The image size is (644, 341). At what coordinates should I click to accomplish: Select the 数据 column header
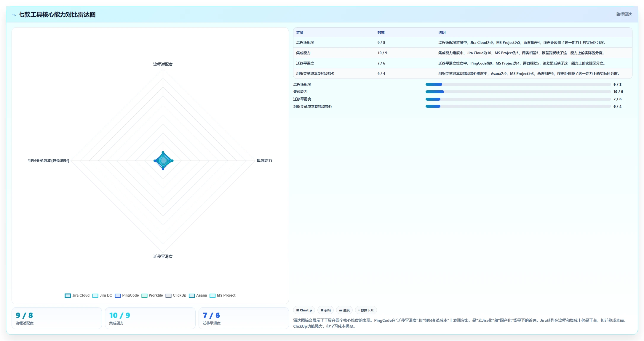click(x=381, y=33)
